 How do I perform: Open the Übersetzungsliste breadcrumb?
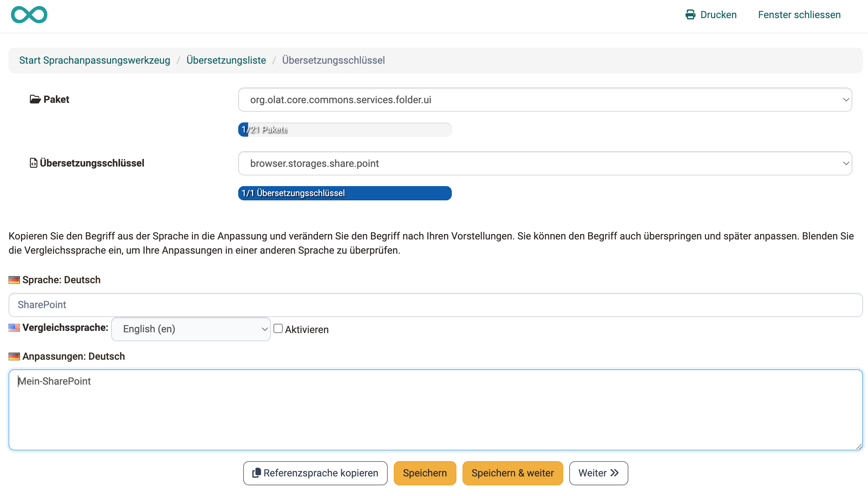(226, 60)
